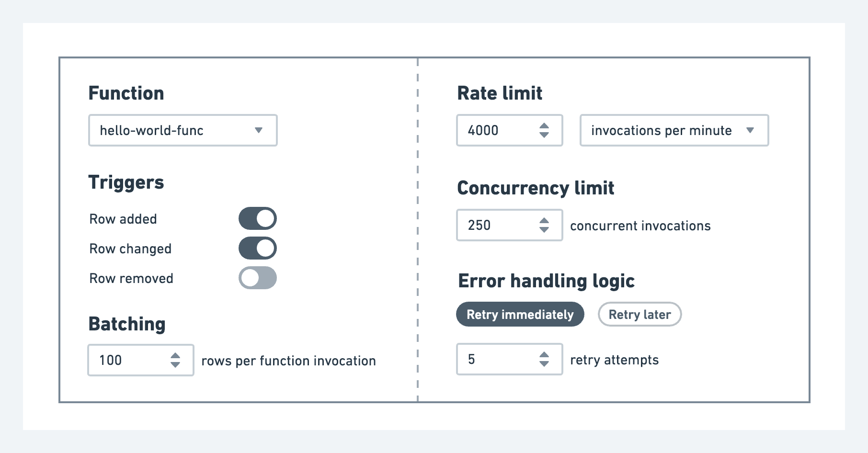Viewport: 868px width, 453px height.
Task: Click the 4000 rate limit value field
Action: click(x=493, y=130)
